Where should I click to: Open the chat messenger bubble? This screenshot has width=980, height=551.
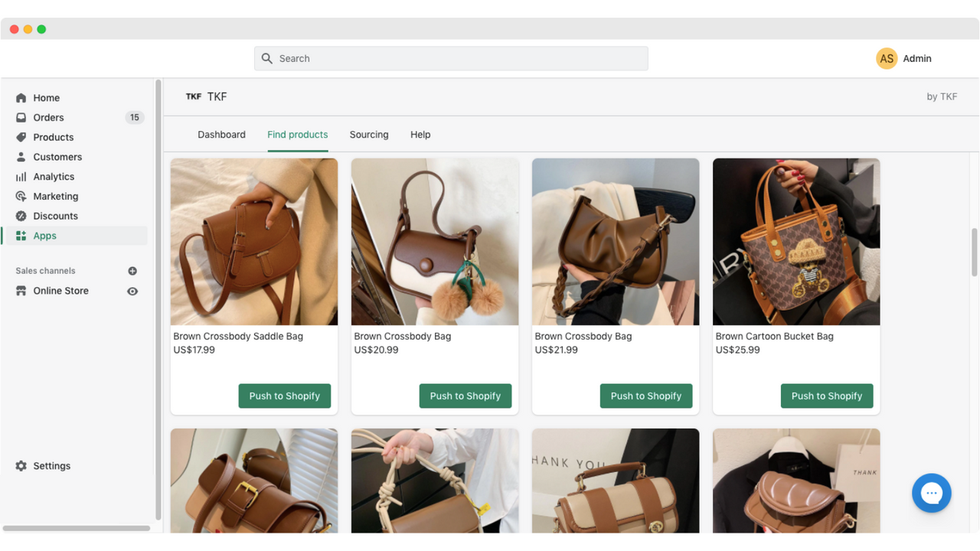tap(932, 493)
